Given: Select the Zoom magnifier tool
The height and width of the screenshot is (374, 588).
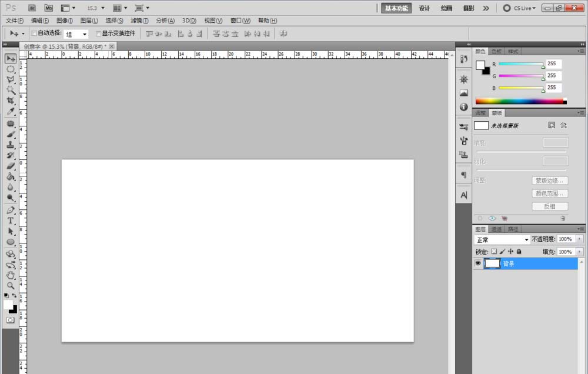Looking at the screenshot, I should [11, 285].
